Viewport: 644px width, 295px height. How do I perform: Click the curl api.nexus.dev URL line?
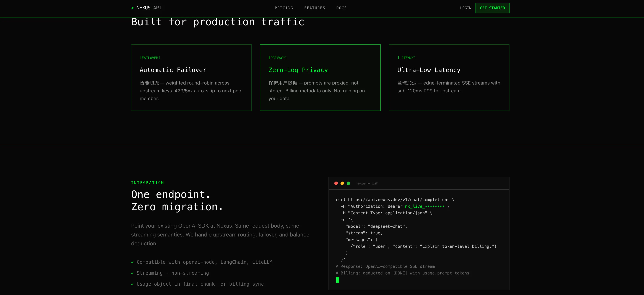[x=395, y=200]
